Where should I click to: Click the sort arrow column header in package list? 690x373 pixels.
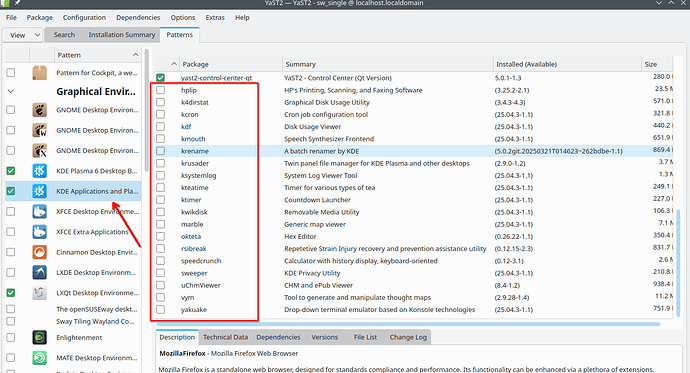tap(174, 64)
